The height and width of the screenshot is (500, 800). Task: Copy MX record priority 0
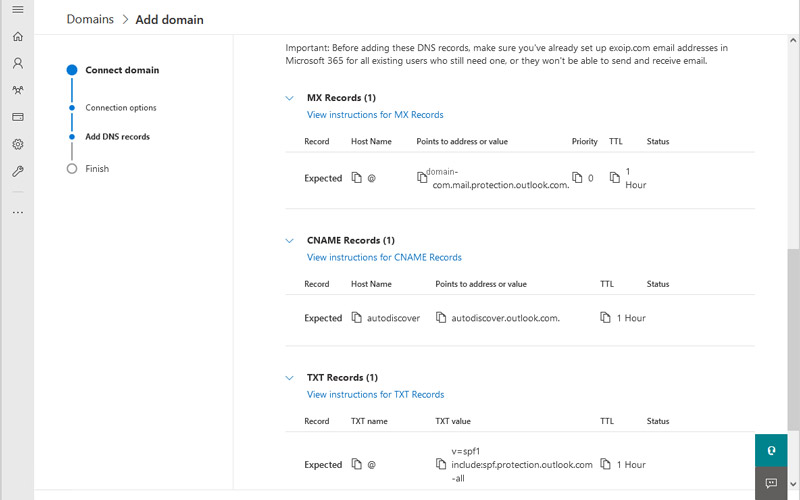577,177
